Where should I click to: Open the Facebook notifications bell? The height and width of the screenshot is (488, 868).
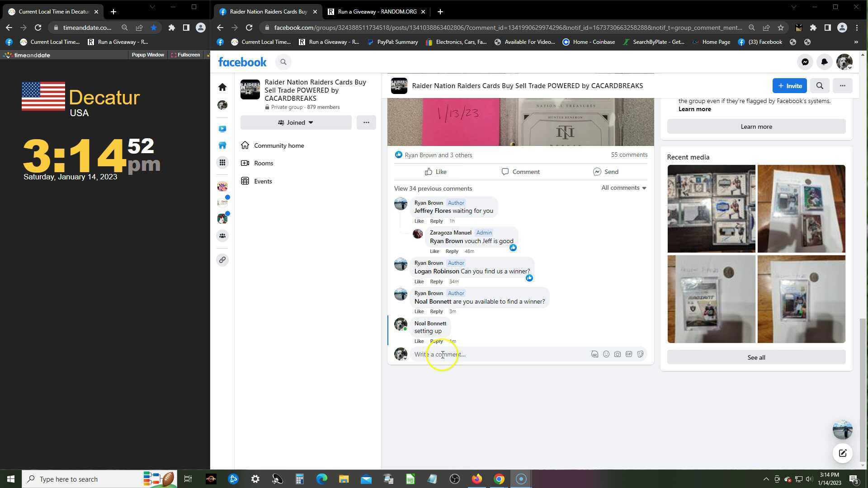coord(824,62)
